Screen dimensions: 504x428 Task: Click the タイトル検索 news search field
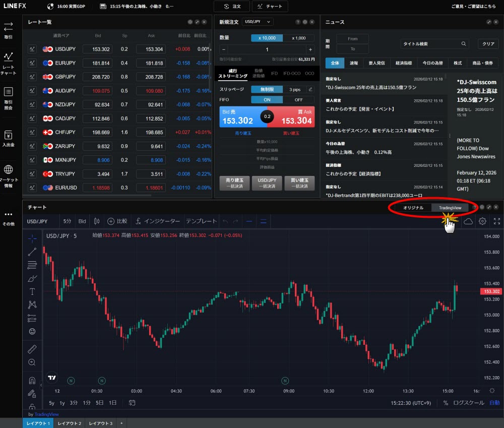click(431, 44)
